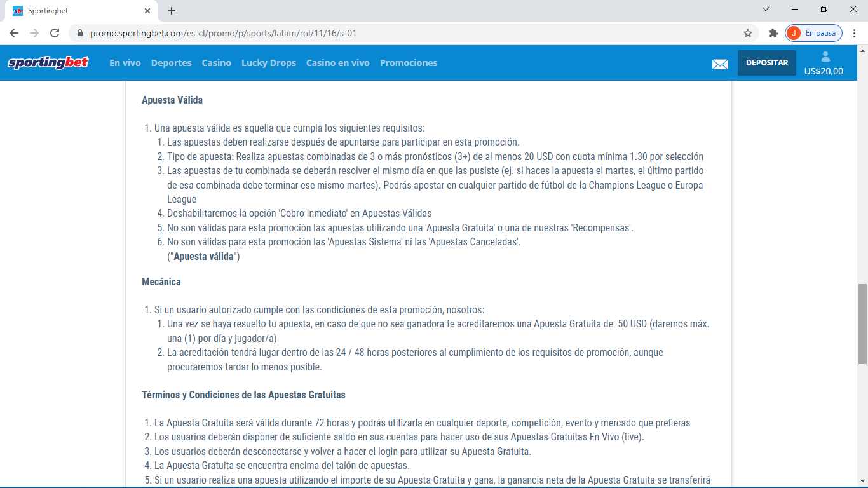The height and width of the screenshot is (488, 868).
Task: Click the 'Mecánica' heading
Action: (x=161, y=281)
